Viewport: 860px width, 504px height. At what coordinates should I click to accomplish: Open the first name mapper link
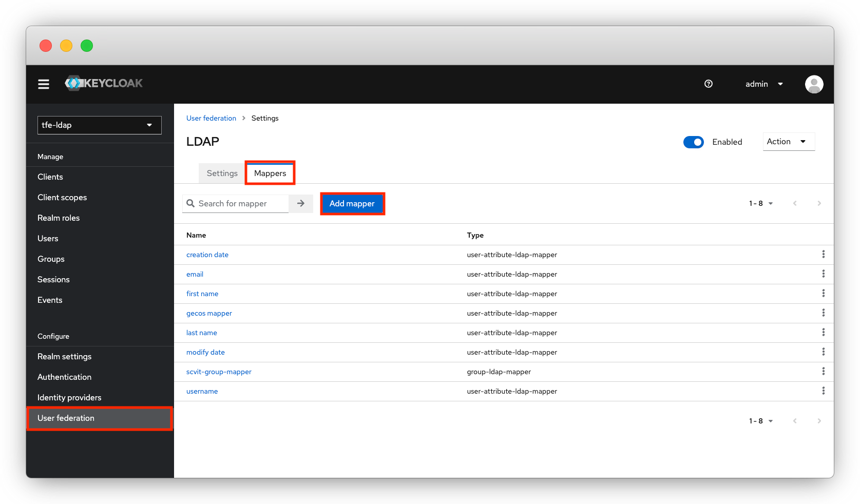pos(202,294)
